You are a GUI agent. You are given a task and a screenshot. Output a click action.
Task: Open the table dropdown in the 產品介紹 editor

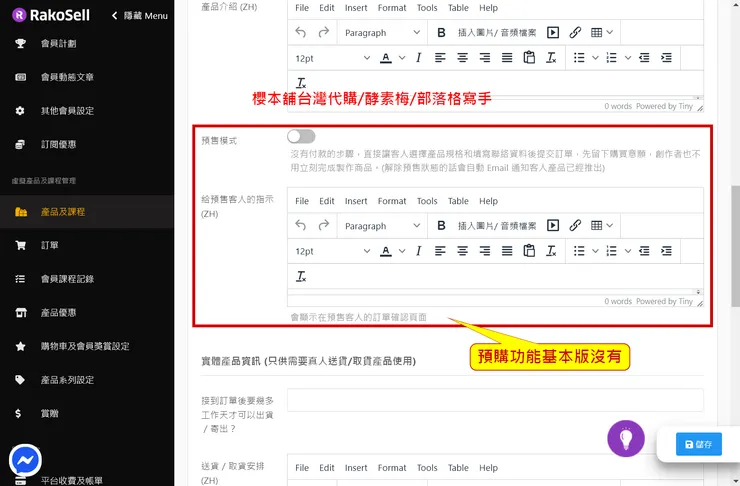click(x=602, y=33)
